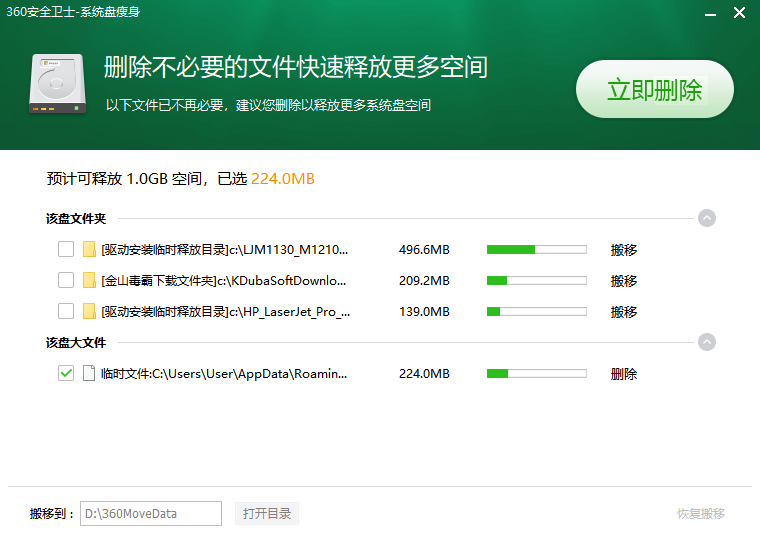The image size is (760, 540).
Task: Tick the 金山毒霸下载文件夹 checkbox
Action: pyautogui.click(x=66, y=281)
